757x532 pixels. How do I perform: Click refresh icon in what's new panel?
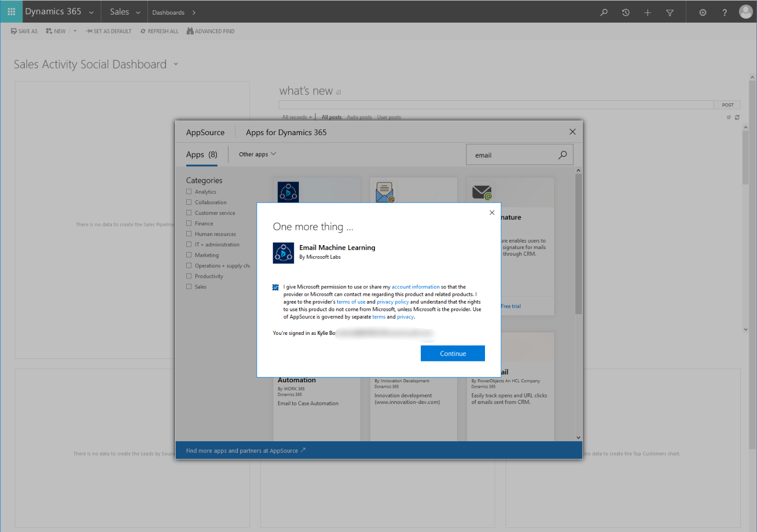737,117
